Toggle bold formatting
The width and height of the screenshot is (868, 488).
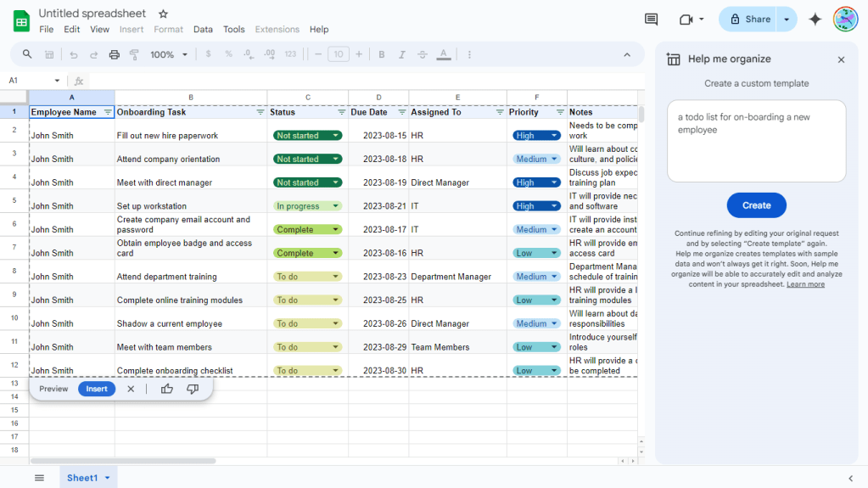(382, 54)
